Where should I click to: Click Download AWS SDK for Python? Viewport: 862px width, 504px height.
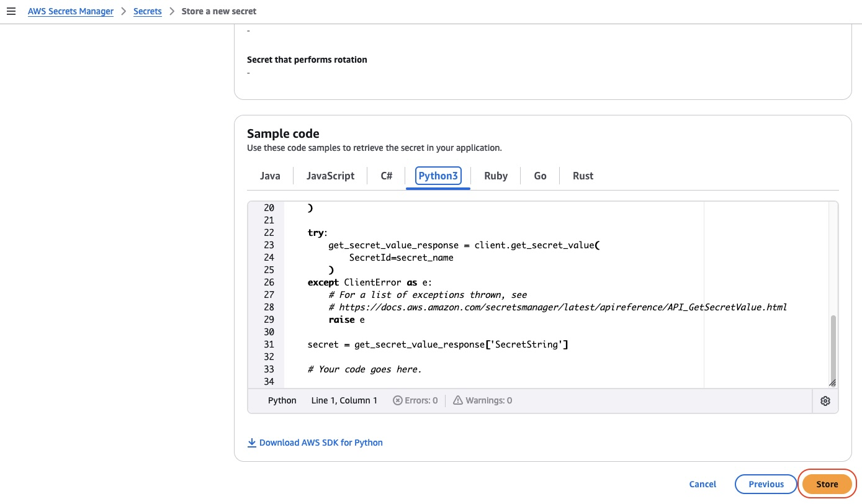click(321, 442)
